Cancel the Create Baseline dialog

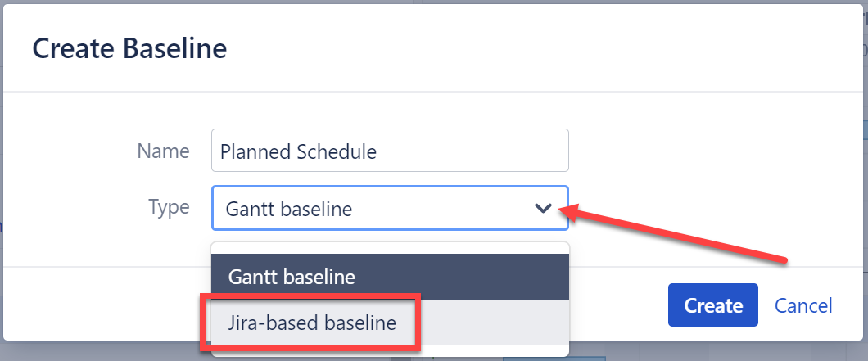coord(803,305)
